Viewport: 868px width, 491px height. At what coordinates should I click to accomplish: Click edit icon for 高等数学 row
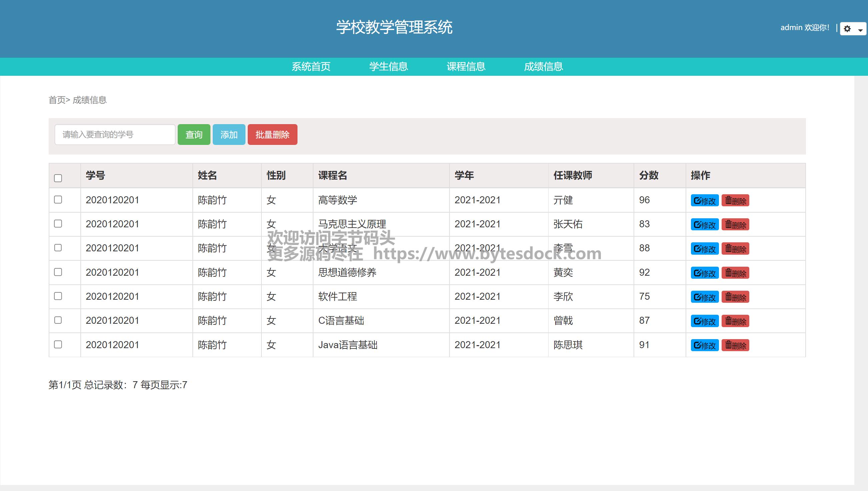coord(697,201)
